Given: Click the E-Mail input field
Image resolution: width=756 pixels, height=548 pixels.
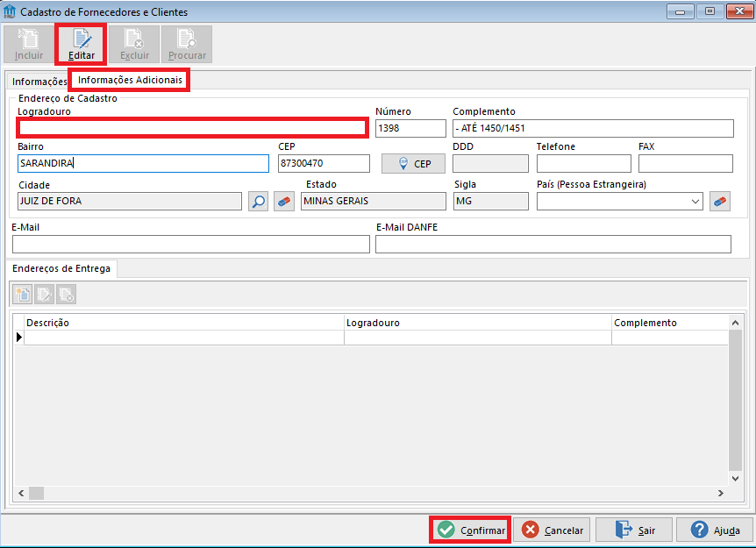Looking at the screenshot, I should 191,245.
